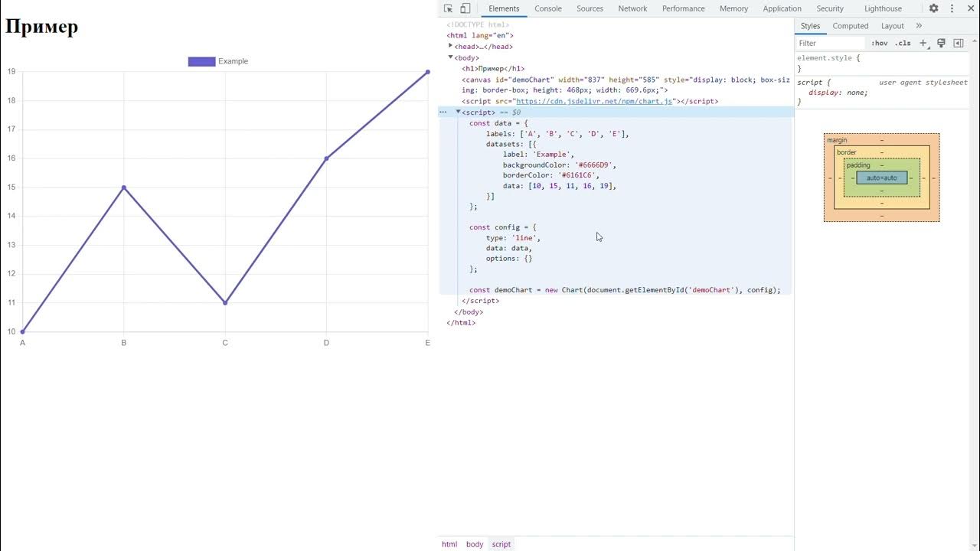Switch to the Layout pane tab
The image size is (980, 551).
coord(893,26)
